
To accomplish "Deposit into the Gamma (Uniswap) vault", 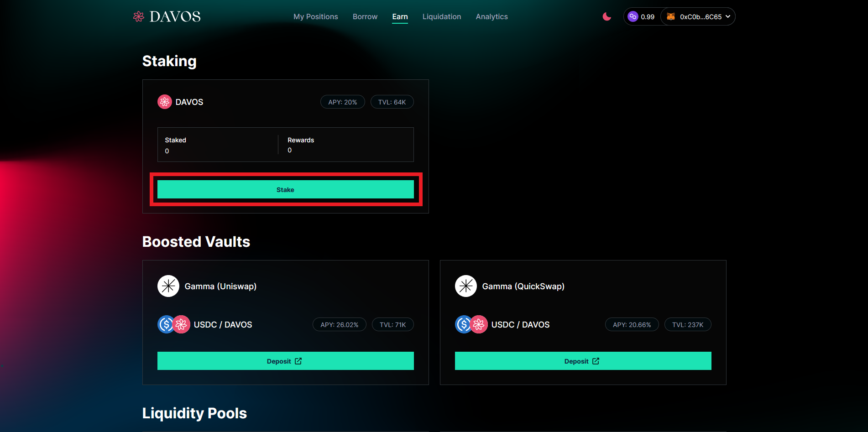I will [x=285, y=361].
